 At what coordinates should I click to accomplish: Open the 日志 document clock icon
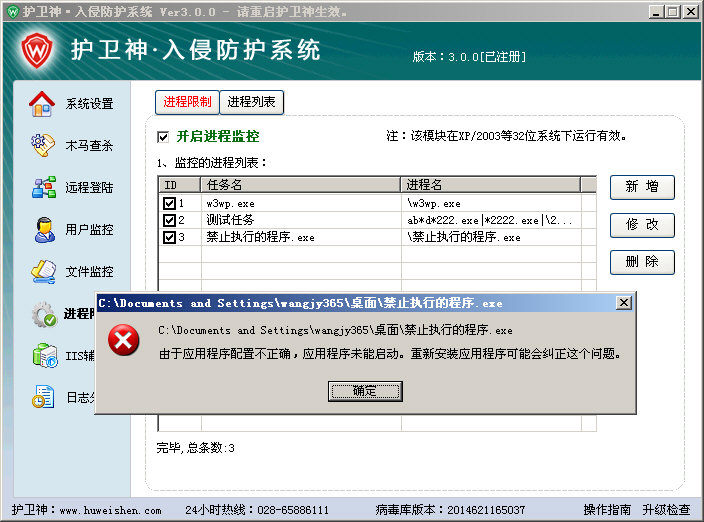click(x=43, y=397)
